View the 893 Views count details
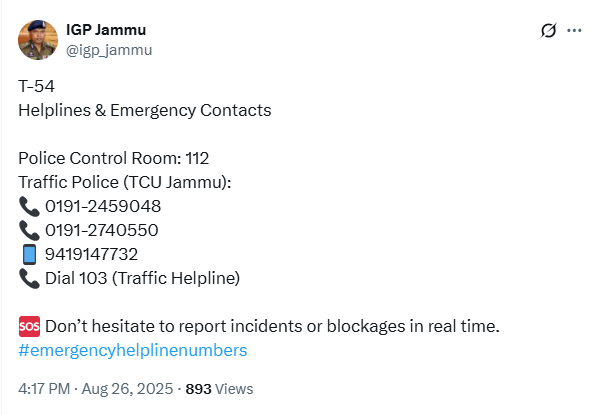This screenshot has height=415, width=598. pyautogui.click(x=219, y=389)
